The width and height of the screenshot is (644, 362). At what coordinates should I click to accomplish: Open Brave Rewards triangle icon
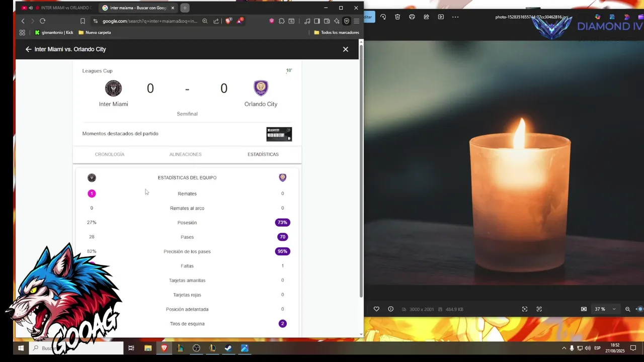[240, 21]
